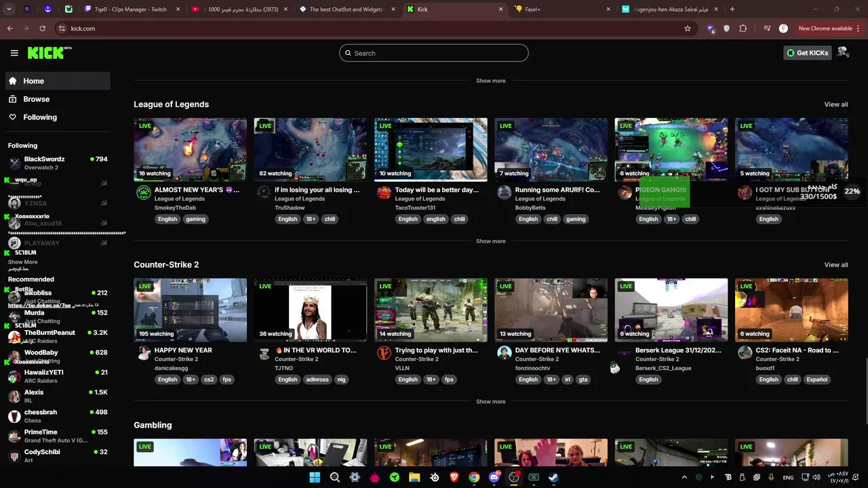868x488 pixels.
Task: Open TruShadow stream thumbnail
Action: coord(310,150)
